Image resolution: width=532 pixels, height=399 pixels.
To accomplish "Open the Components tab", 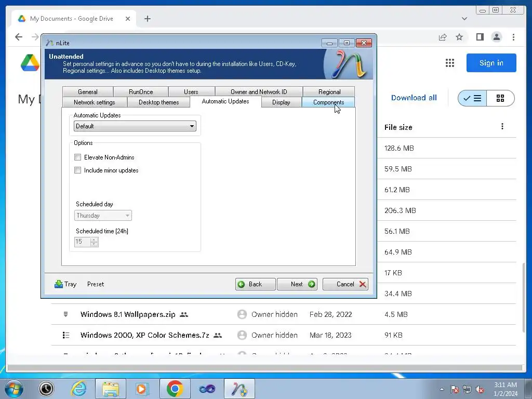I will pos(328,102).
